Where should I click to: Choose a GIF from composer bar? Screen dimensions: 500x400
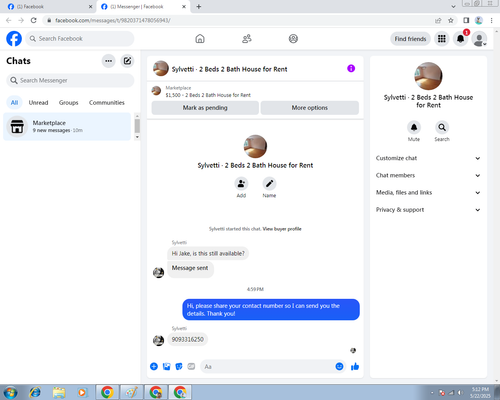(x=191, y=367)
